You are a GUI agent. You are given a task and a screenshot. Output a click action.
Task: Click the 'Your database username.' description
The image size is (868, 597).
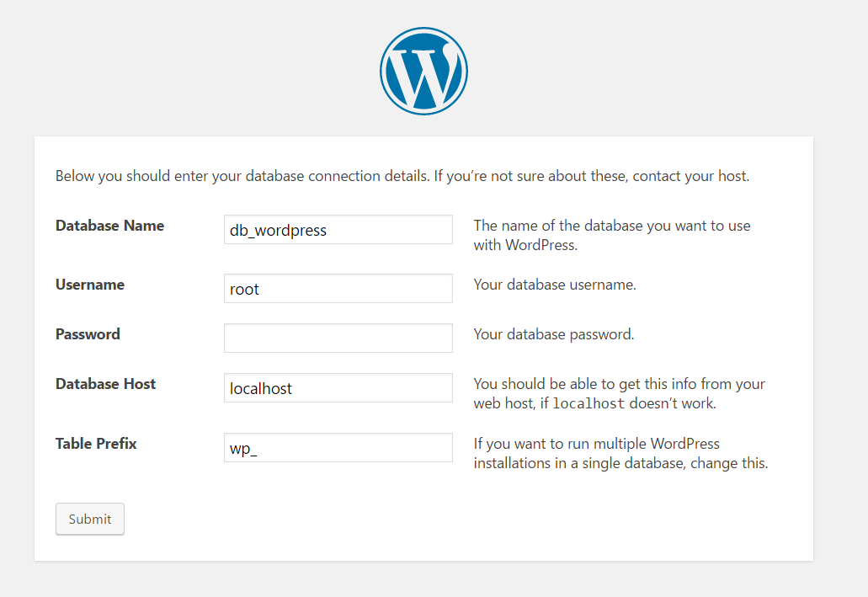555,284
